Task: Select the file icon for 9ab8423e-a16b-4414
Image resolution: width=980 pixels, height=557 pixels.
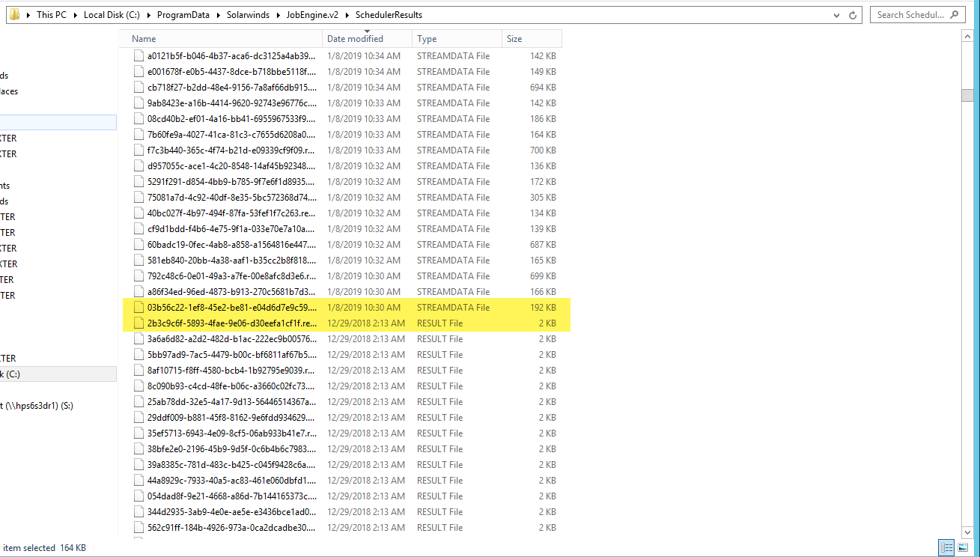Action: (x=139, y=103)
